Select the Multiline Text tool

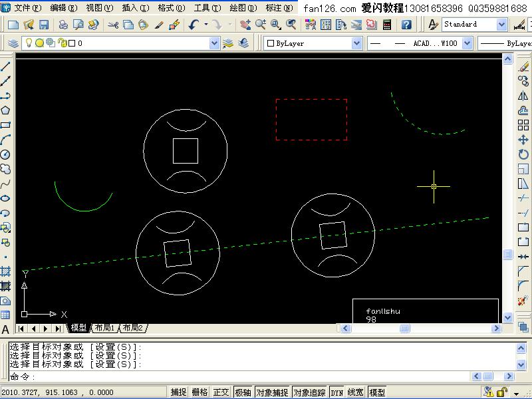(x=5, y=329)
